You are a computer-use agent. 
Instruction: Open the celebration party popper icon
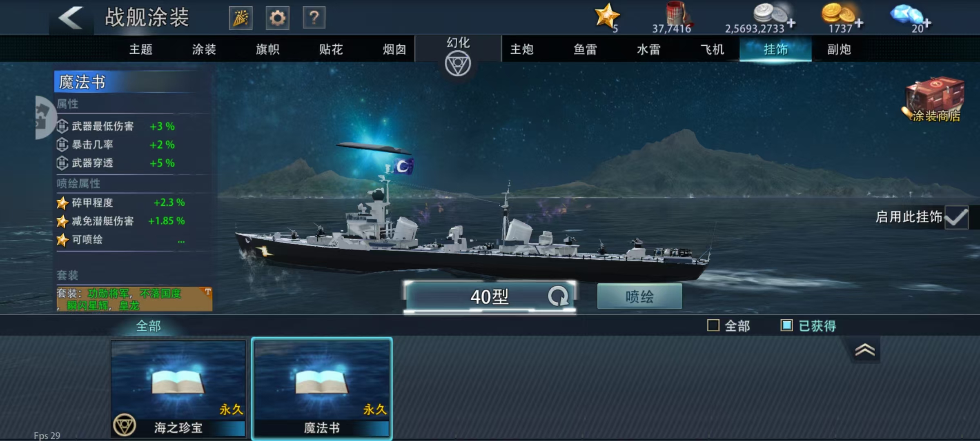click(x=241, y=18)
